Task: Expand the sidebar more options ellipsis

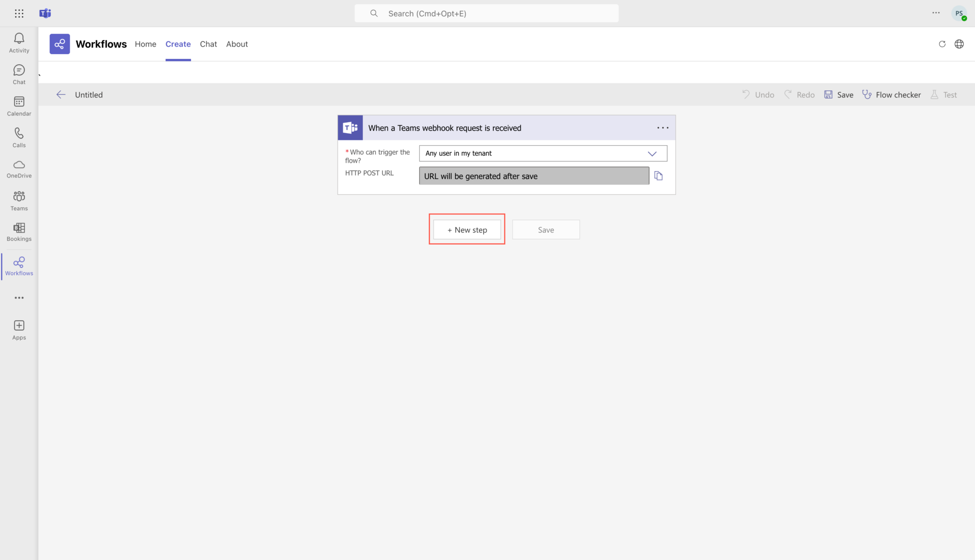Action: (19, 298)
